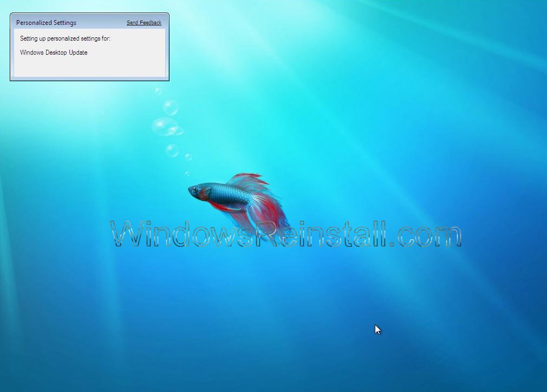The height and width of the screenshot is (392, 547).
Task: Click the word 'Windows' in the dialog text
Action: click(x=31, y=53)
